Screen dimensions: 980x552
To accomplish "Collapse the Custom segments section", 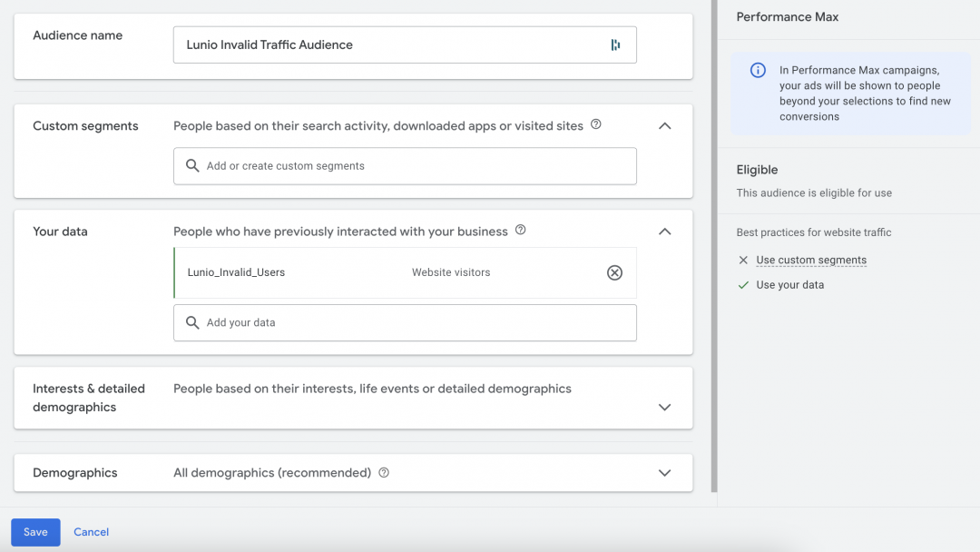I will 664,126.
